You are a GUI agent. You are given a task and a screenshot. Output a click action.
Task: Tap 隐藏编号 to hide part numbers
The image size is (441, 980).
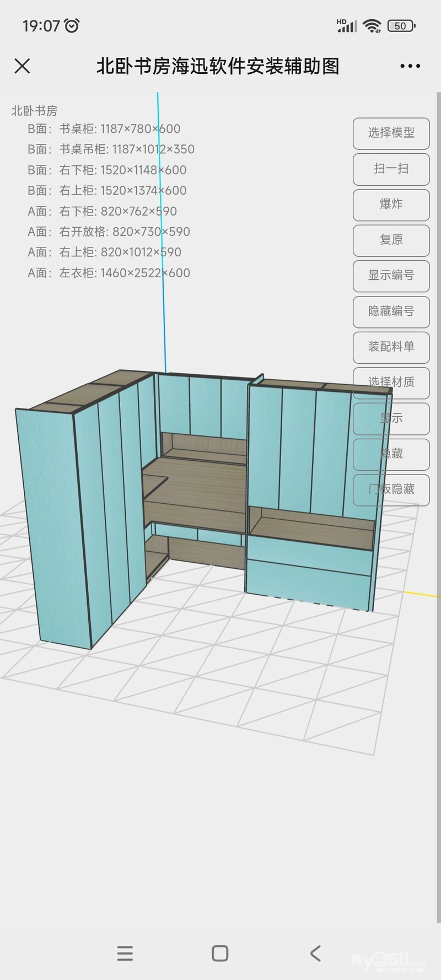(391, 311)
